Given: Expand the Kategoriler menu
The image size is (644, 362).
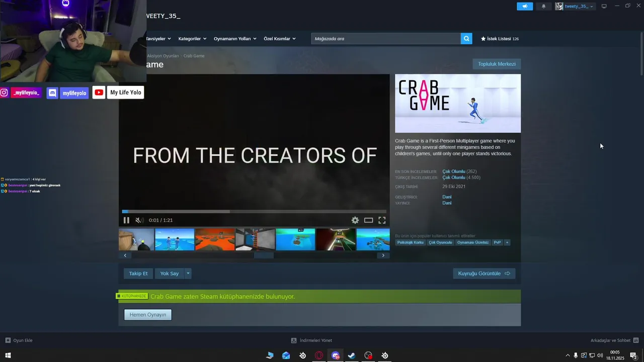Looking at the screenshot, I should click(x=192, y=39).
